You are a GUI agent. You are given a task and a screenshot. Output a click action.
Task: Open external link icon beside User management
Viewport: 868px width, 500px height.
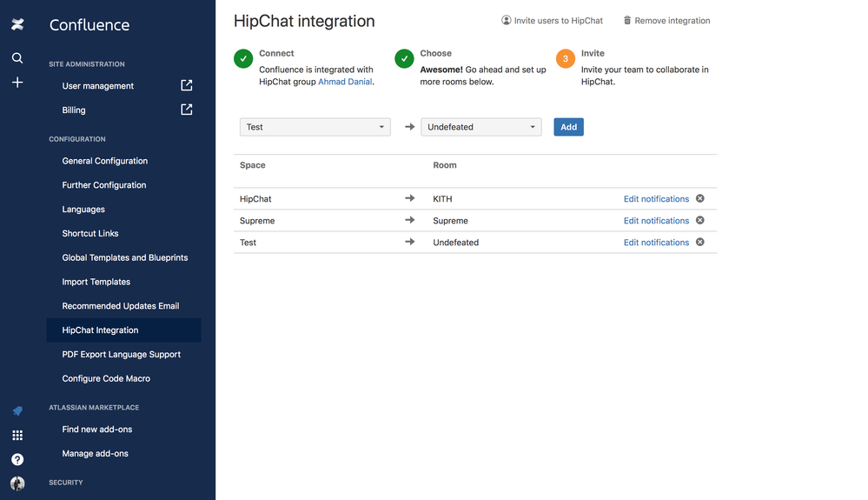pyautogui.click(x=187, y=85)
